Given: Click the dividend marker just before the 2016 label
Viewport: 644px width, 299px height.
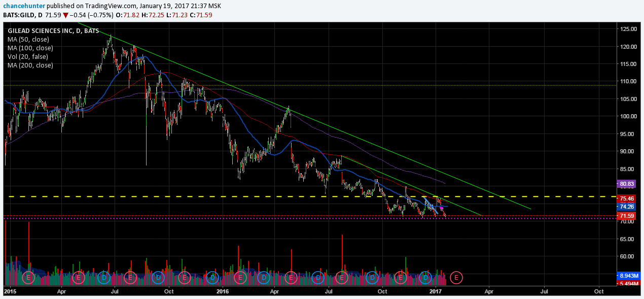Looking at the screenshot, I should coord(212,278).
